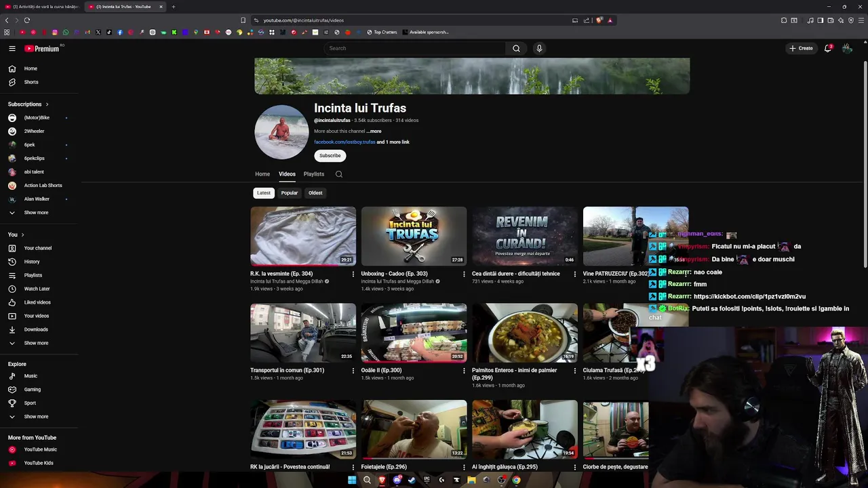Open options menu for Unboxing - Cadoo video

(464, 274)
